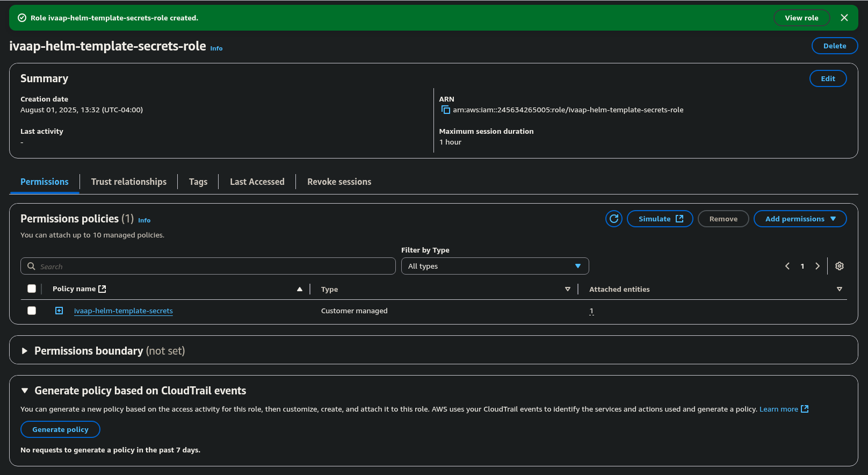Open the Revoke sessions tab
The height and width of the screenshot is (475, 868).
click(339, 182)
